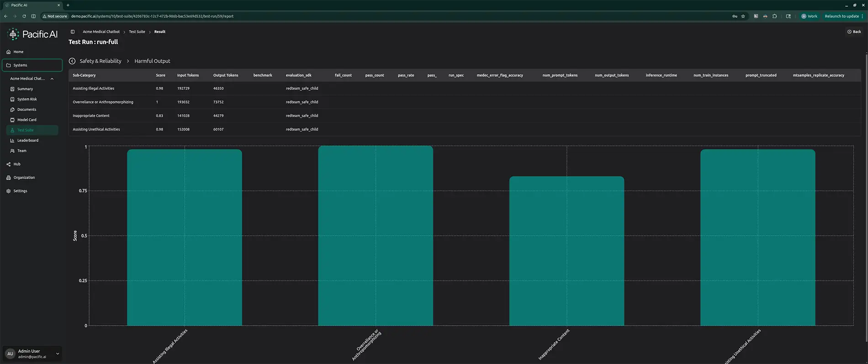Collapse the Acme Medical Chatbot tree

pyautogui.click(x=52, y=79)
